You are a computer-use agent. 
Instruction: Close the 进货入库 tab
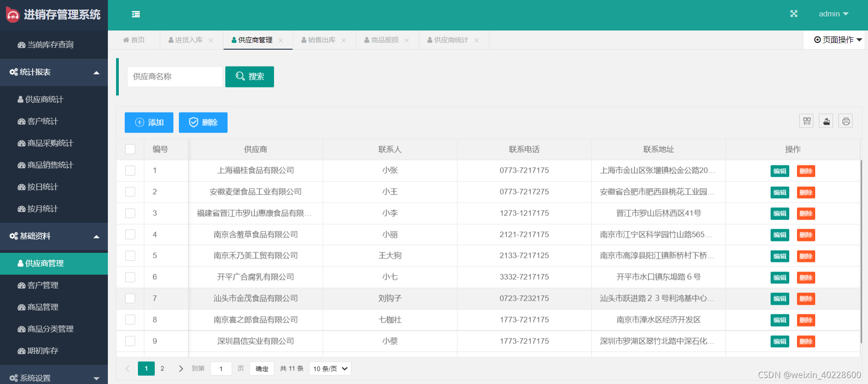click(x=211, y=40)
